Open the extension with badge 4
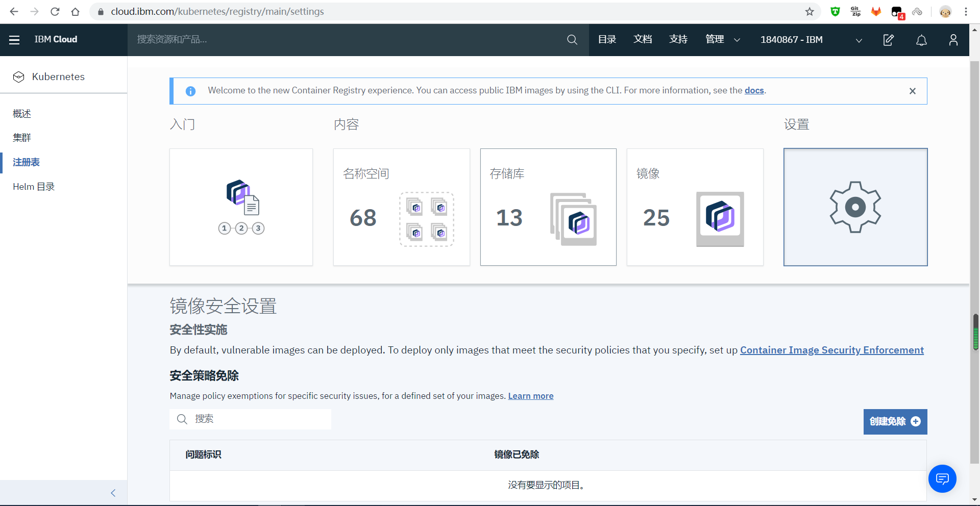980x506 pixels. point(897,12)
